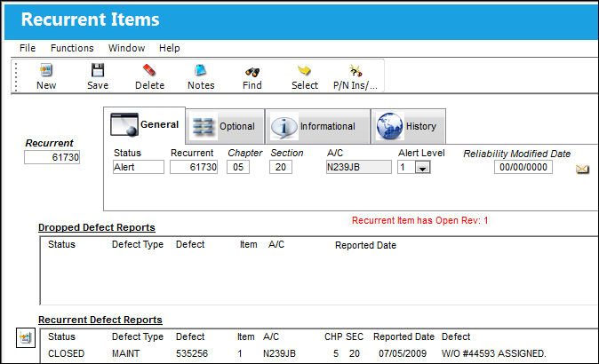
Task: Click the Recurrent Defect Reports heading
Action: coord(100,320)
